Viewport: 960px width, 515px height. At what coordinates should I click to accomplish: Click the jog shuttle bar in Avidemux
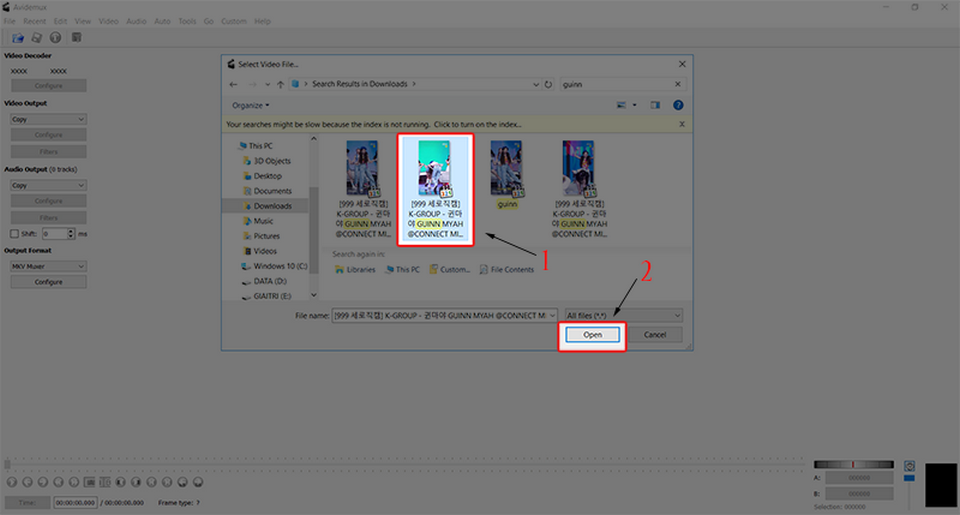[853, 464]
